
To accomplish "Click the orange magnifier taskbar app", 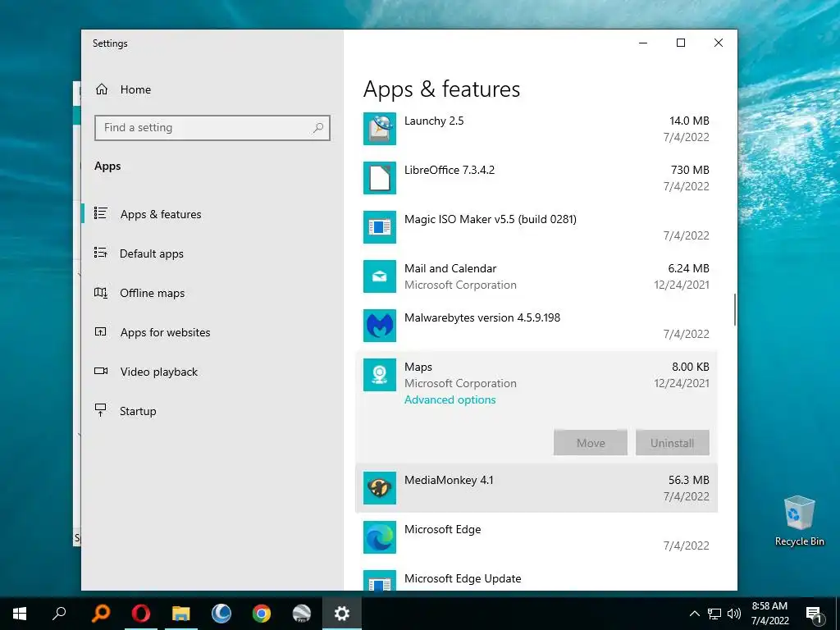I will coord(101,614).
